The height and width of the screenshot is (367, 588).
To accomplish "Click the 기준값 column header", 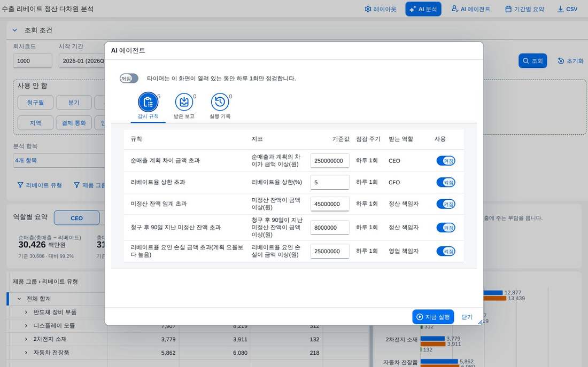I will [x=341, y=139].
